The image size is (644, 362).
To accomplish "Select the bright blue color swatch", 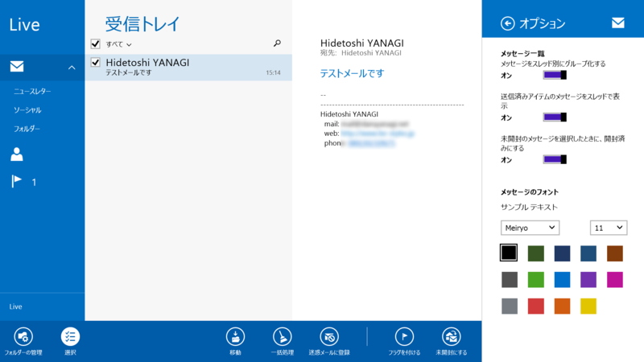I will (x=562, y=280).
